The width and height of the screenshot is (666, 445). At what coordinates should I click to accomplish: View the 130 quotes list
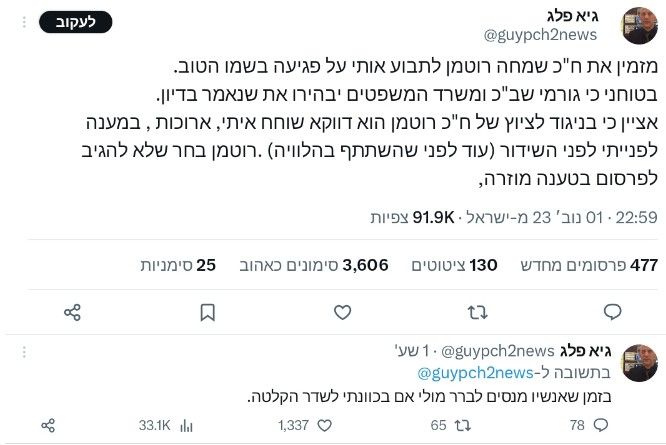pos(469,265)
